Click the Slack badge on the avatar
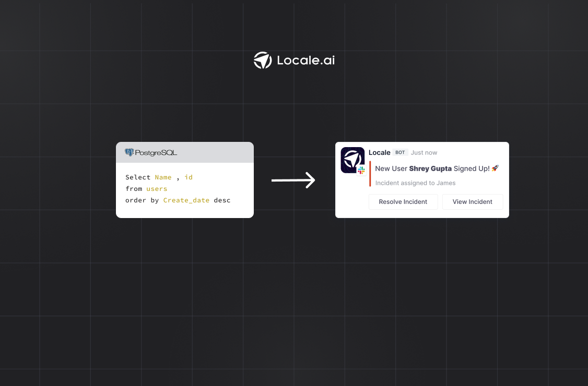 pyautogui.click(x=361, y=170)
